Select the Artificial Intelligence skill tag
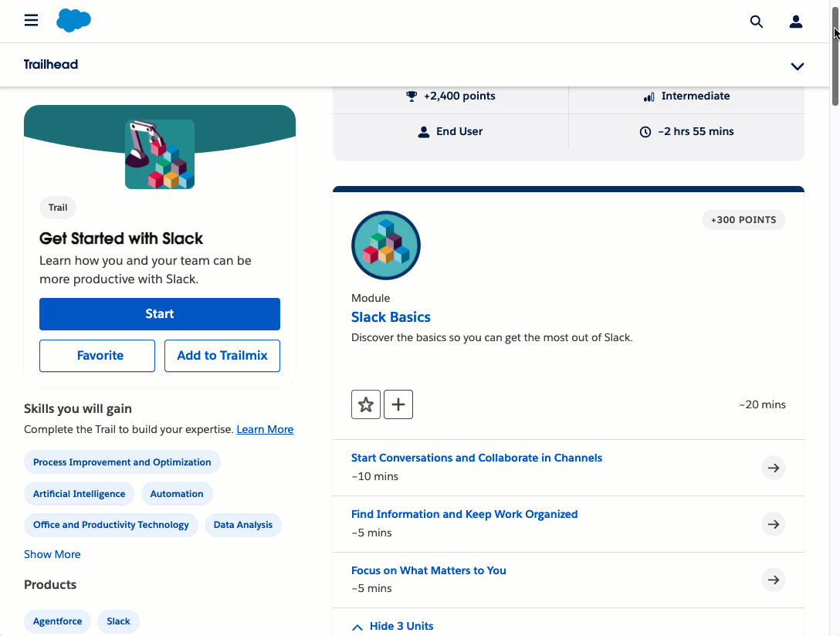This screenshot has height=636, width=840. [x=80, y=494]
